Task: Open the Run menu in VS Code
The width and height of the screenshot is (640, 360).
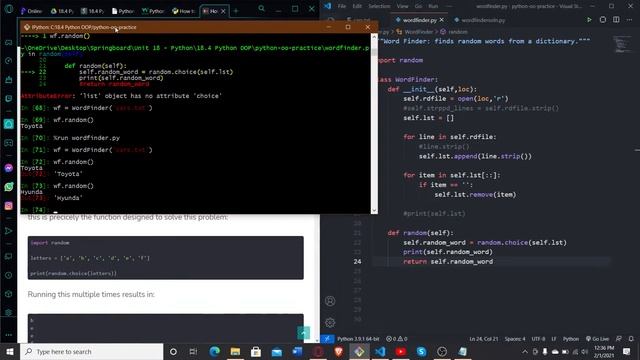Action: pyautogui.click(x=433, y=6)
